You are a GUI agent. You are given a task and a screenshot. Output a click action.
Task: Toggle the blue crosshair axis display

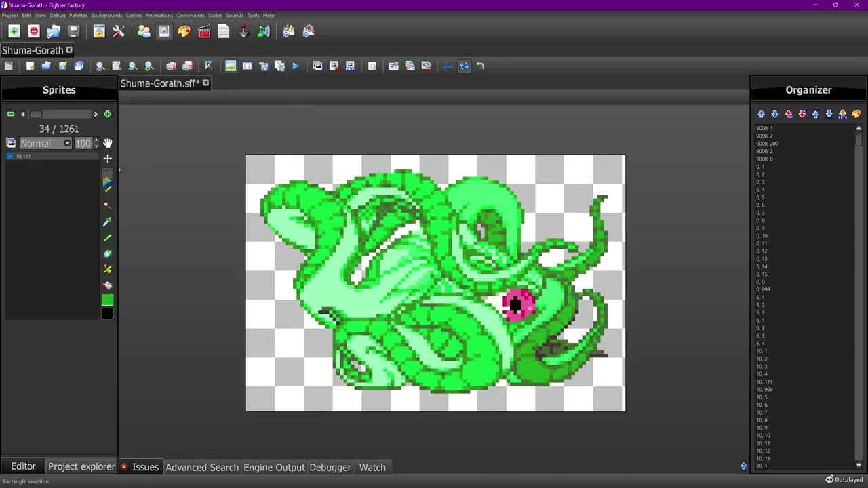pos(448,66)
